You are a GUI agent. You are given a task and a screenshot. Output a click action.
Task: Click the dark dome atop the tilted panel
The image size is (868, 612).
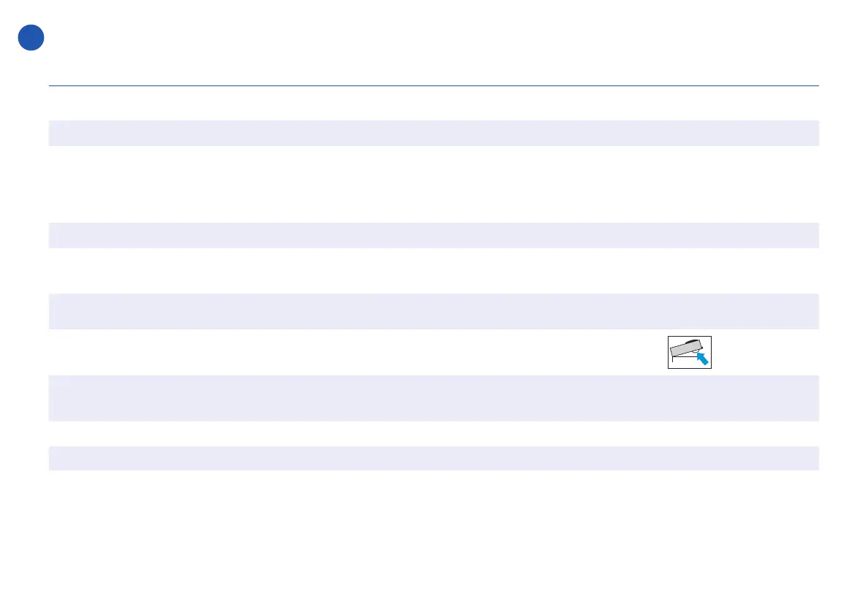[691, 342]
